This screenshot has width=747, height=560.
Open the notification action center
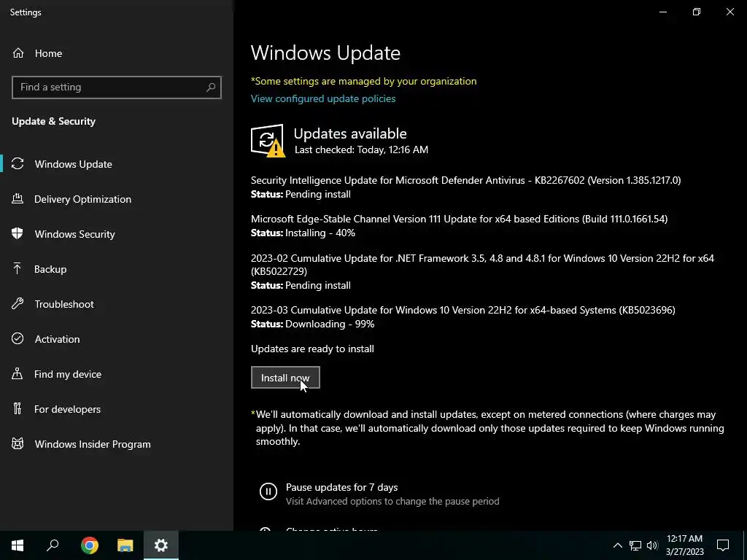click(x=723, y=545)
